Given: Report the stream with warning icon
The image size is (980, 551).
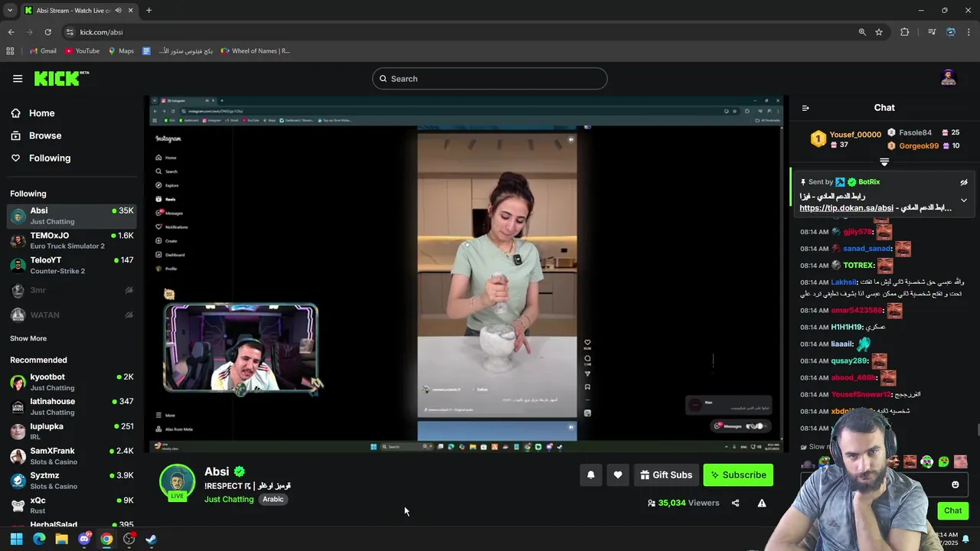Looking at the screenshot, I should point(762,503).
